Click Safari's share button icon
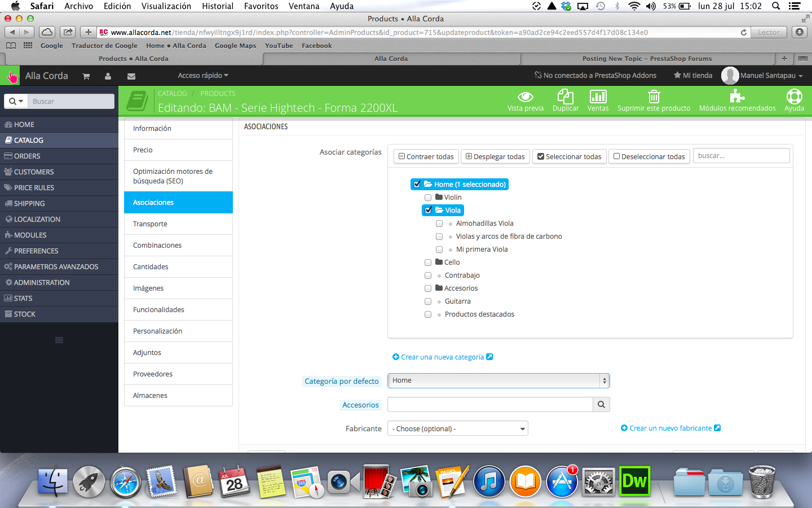The image size is (812, 508). click(x=68, y=32)
